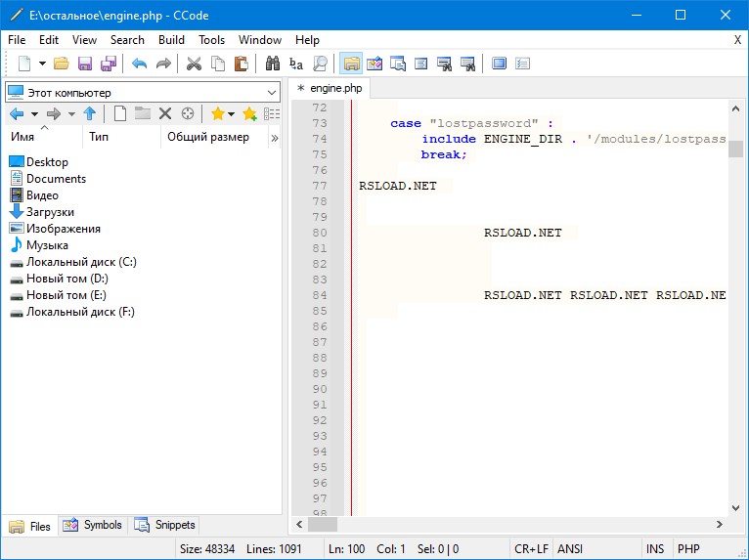Add current folder to favorites

pyautogui.click(x=249, y=114)
